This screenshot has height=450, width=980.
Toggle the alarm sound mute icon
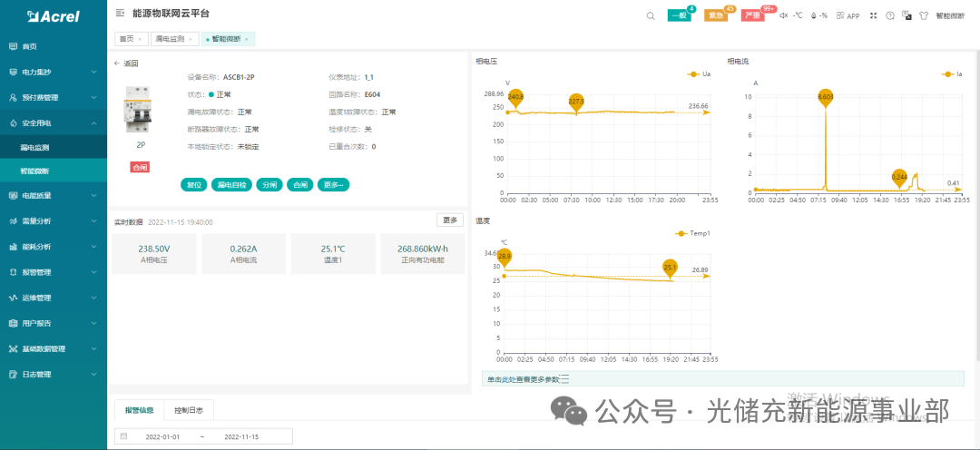[x=784, y=15]
